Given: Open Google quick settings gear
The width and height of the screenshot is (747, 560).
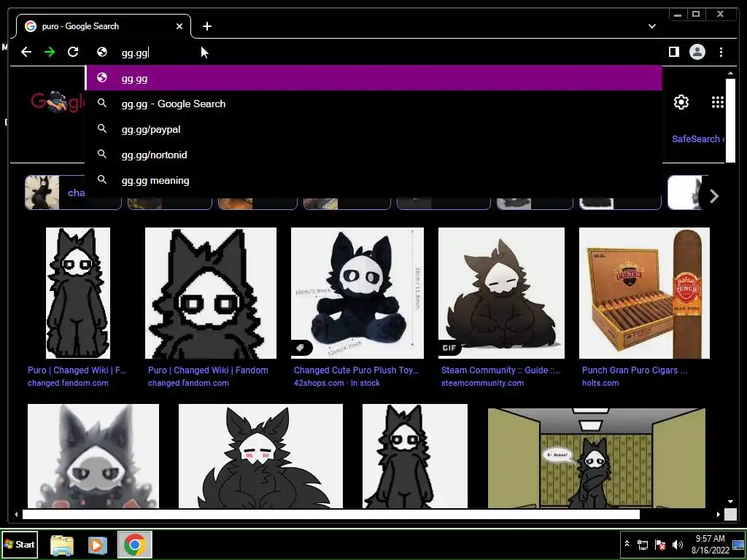Looking at the screenshot, I should coord(681,102).
